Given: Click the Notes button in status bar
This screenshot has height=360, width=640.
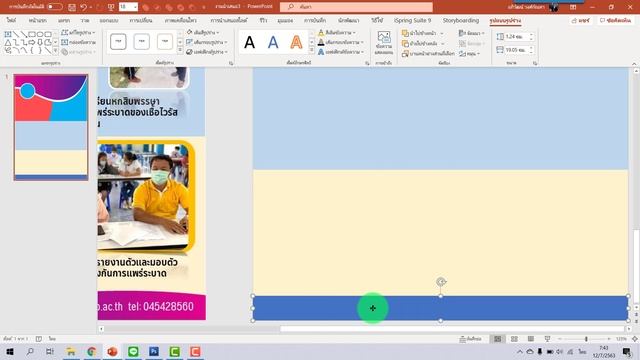Looking at the screenshot, I should tap(471, 339).
